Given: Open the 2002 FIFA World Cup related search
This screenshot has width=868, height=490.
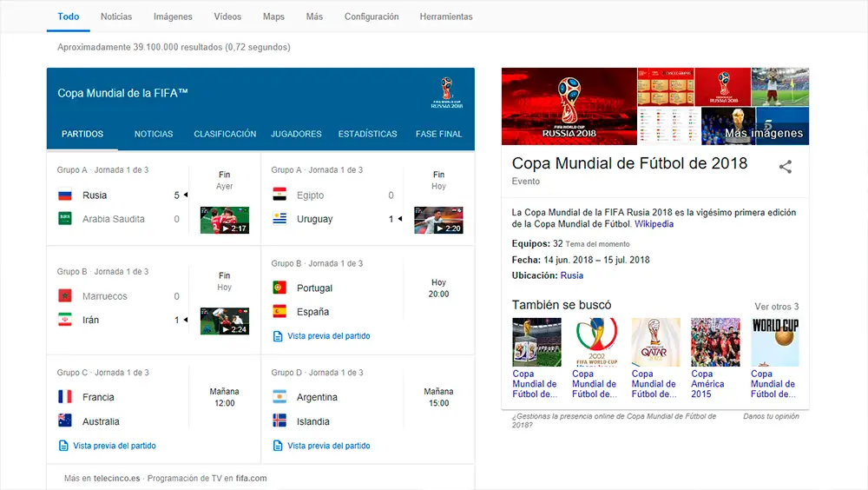Looking at the screenshot, I should click(596, 342).
